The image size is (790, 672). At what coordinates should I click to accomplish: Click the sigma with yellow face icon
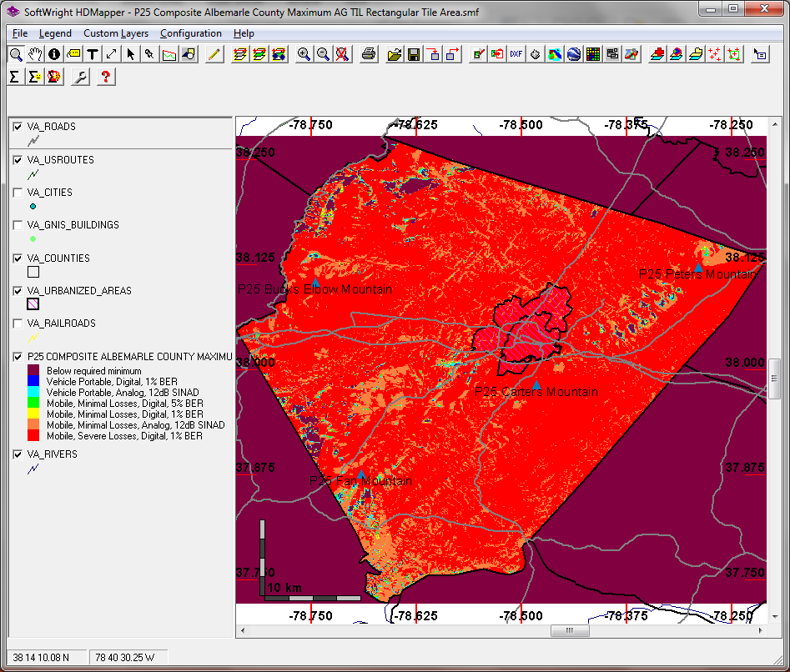(34, 77)
